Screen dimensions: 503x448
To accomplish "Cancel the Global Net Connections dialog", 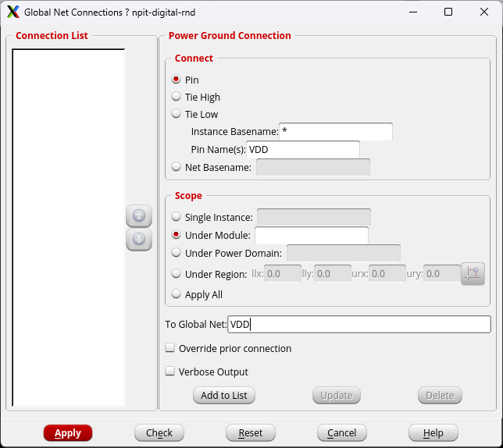I will [341, 433].
